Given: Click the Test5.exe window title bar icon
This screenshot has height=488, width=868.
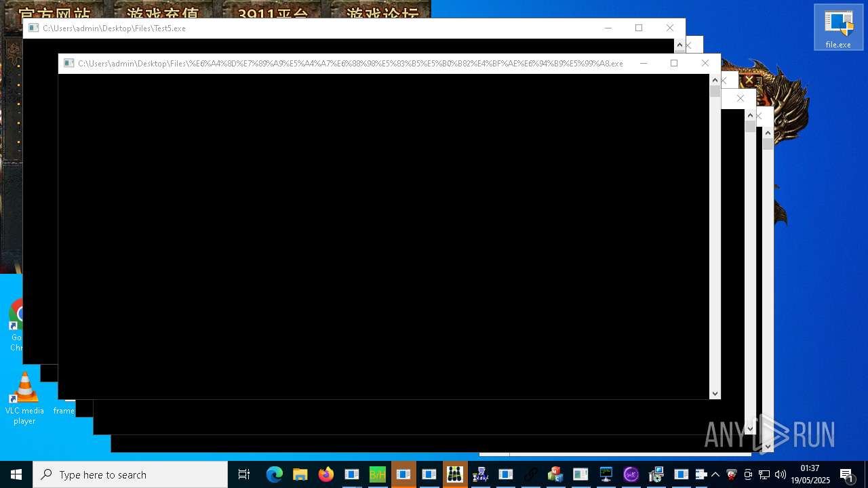Looking at the screenshot, I should click(x=33, y=28).
